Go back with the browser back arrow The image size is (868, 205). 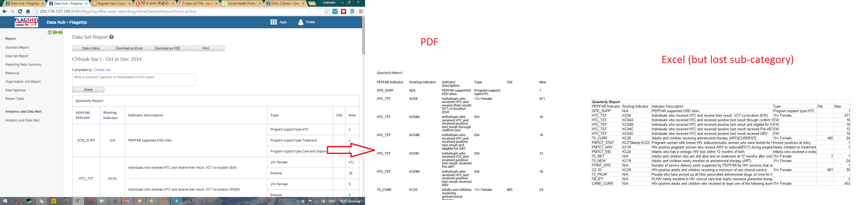[5, 11]
